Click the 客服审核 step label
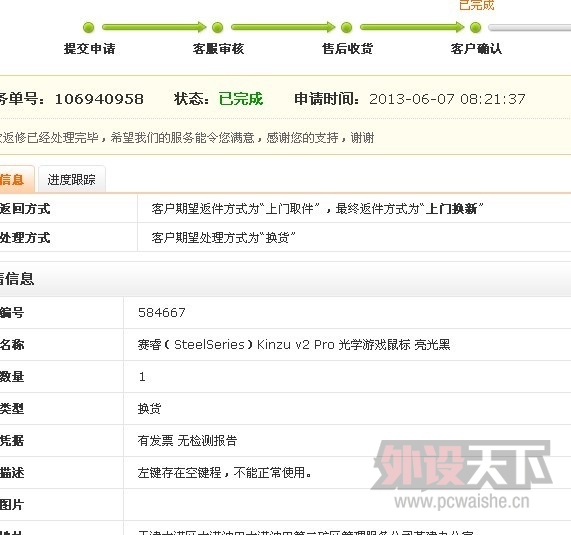 pyautogui.click(x=218, y=48)
